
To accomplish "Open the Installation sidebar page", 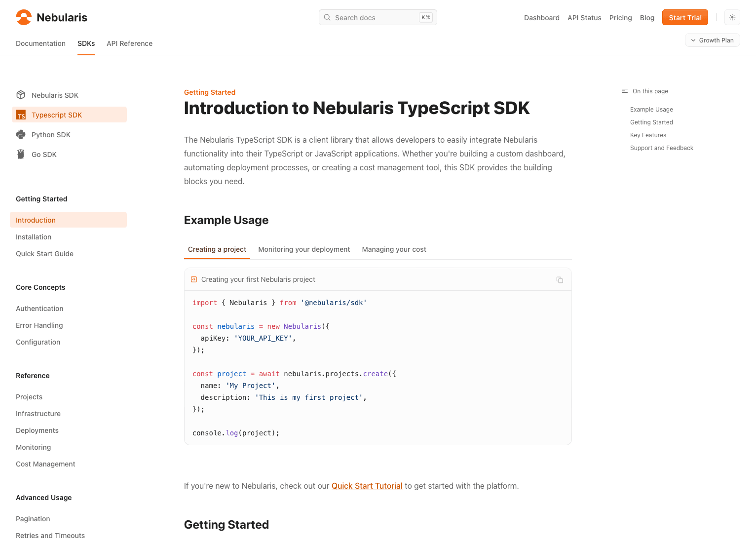I will pos(34,237).
